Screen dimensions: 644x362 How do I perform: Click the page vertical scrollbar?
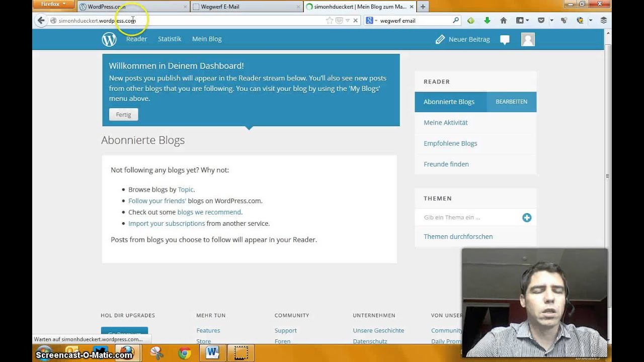(x=608, y=176)
